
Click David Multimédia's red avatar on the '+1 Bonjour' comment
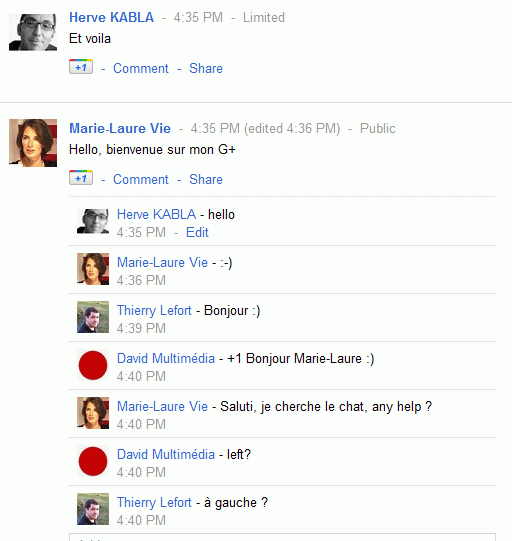pos(93,365)
